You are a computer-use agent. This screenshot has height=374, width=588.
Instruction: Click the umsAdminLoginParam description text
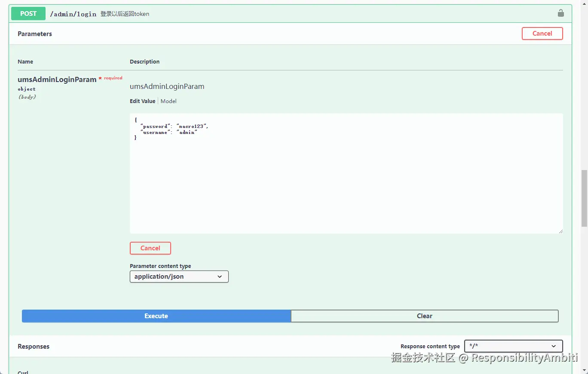click(167, 86)
